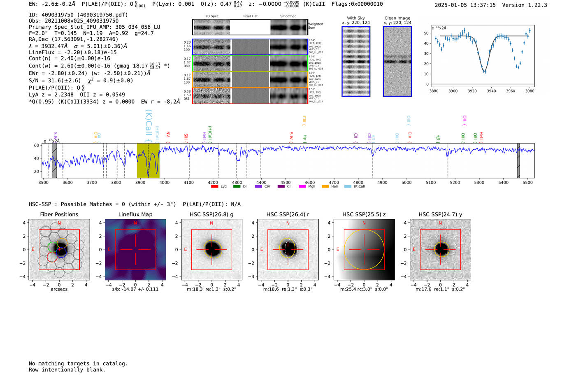Click the With Sky fiber image
This screenshot has height=392, width=576.
356,61
